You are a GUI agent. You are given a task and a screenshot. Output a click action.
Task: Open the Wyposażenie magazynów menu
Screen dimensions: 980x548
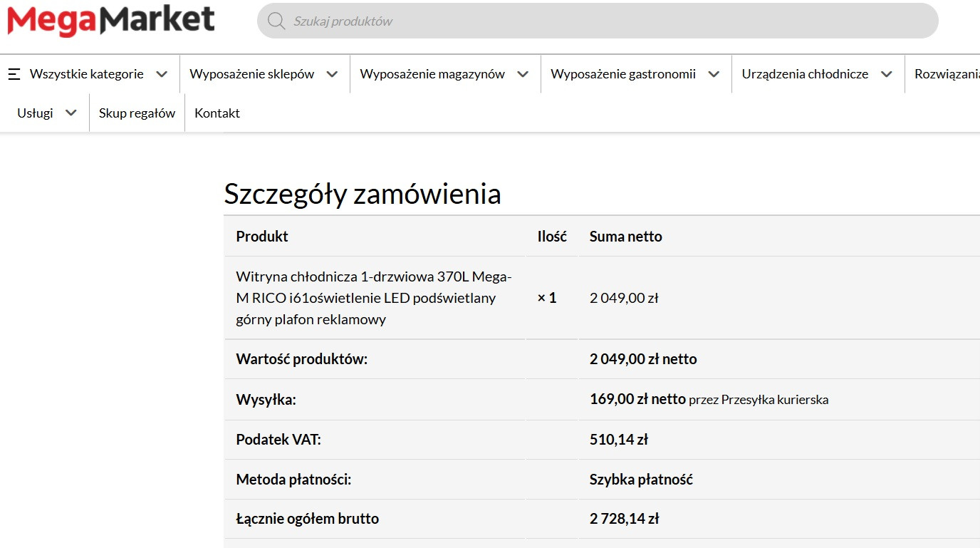pyautogui.click(x=432, y=74)
